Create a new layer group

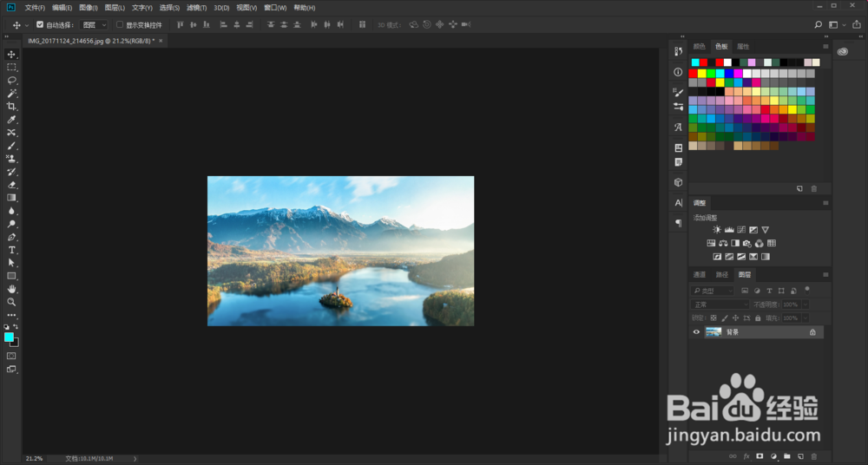[x=786, y=456]
